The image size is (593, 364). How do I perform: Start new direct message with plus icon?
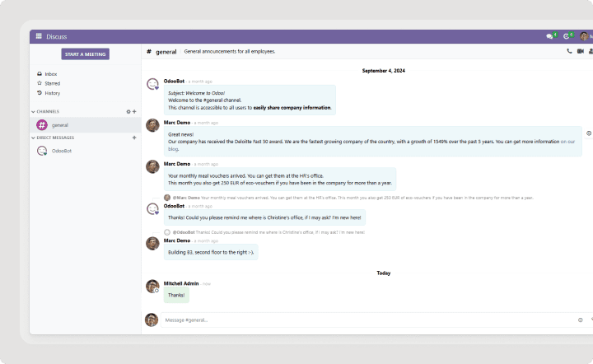134,138
